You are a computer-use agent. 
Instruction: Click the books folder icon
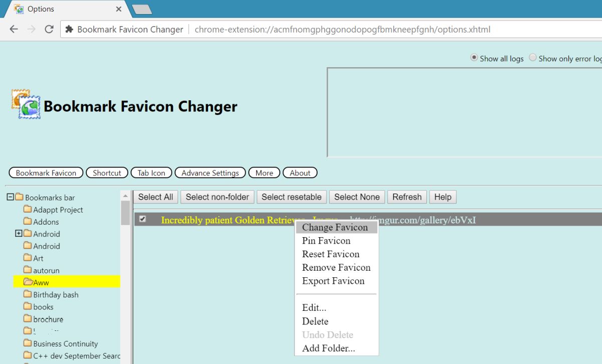(x=28, y=306)
